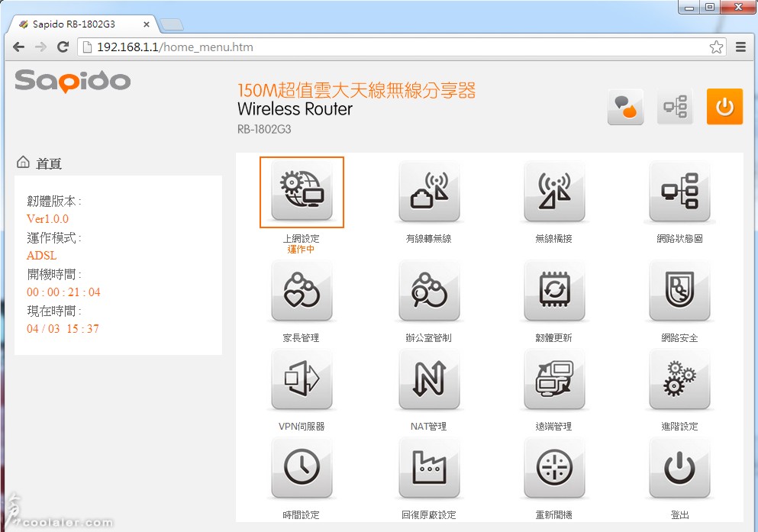Viewport: 758px width, 532px height.
Task: Bookmark the page with the star icon
Action: (716, 47)
